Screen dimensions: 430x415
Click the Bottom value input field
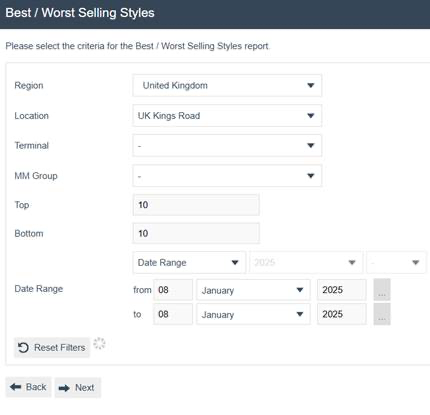tap(196, 233)
